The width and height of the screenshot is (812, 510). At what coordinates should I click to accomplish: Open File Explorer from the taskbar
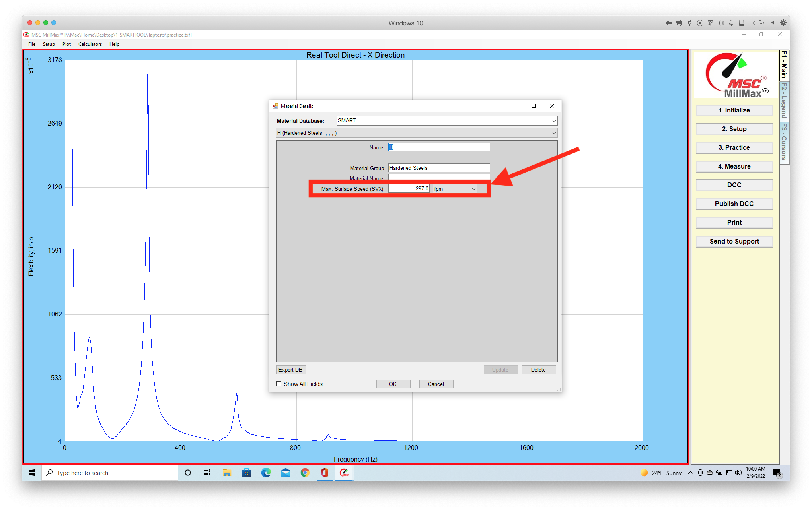227,473
